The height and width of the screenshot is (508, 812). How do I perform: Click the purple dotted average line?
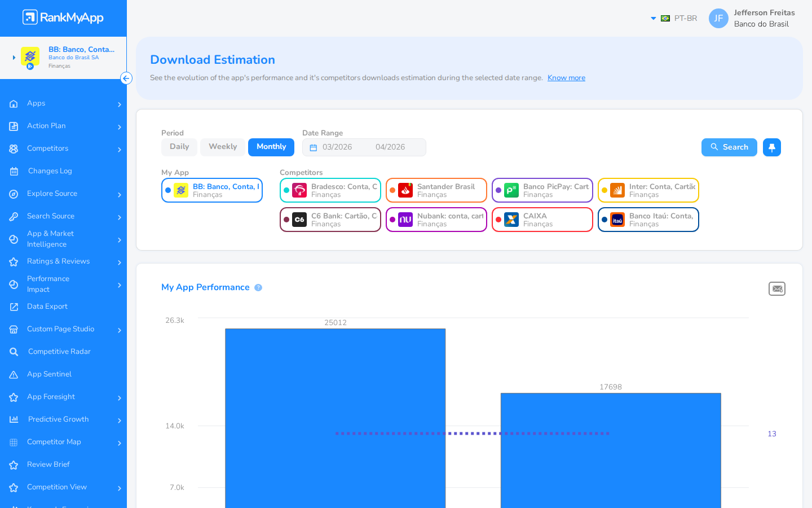(473, 433)
